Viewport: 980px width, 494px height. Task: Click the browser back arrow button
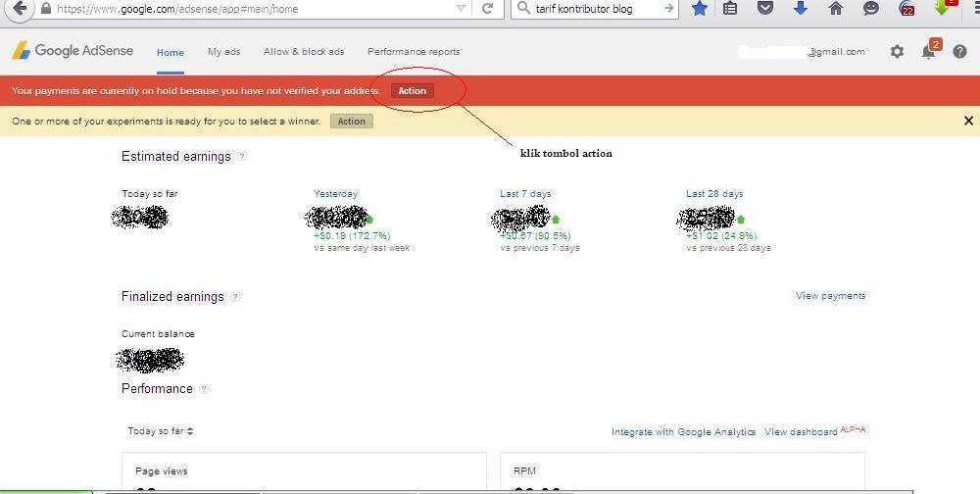(19, 9)
